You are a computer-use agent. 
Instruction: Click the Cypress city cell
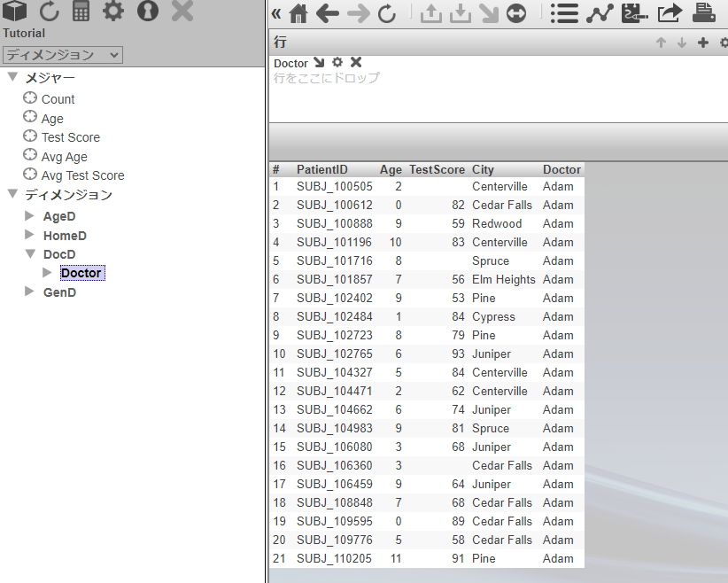(x=493, y=316)
